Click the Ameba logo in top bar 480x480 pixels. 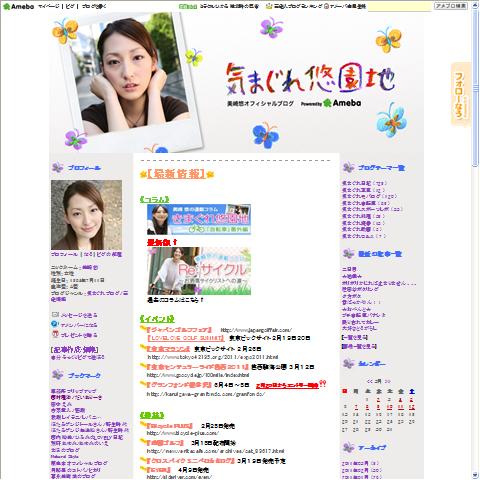[18, 6]
